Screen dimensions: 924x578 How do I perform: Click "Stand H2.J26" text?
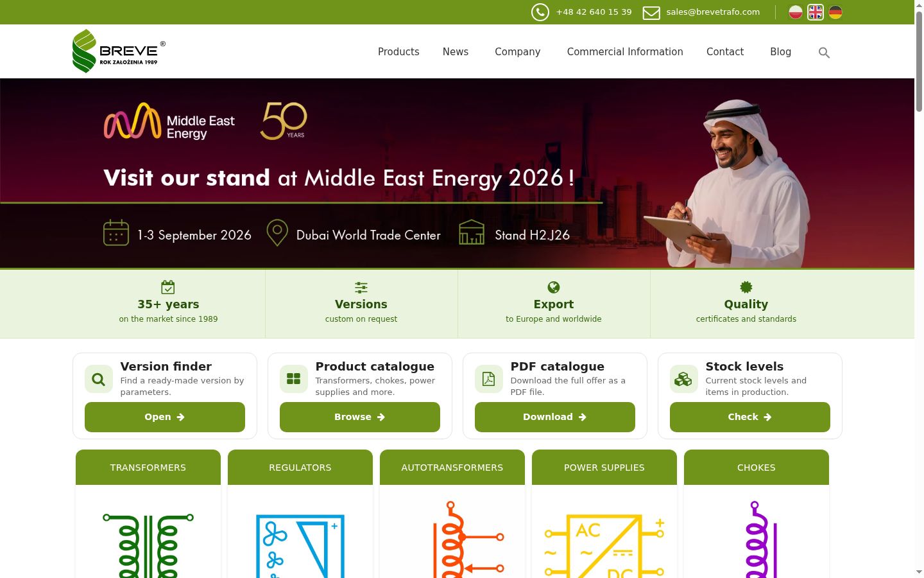[x=532, y=235]
